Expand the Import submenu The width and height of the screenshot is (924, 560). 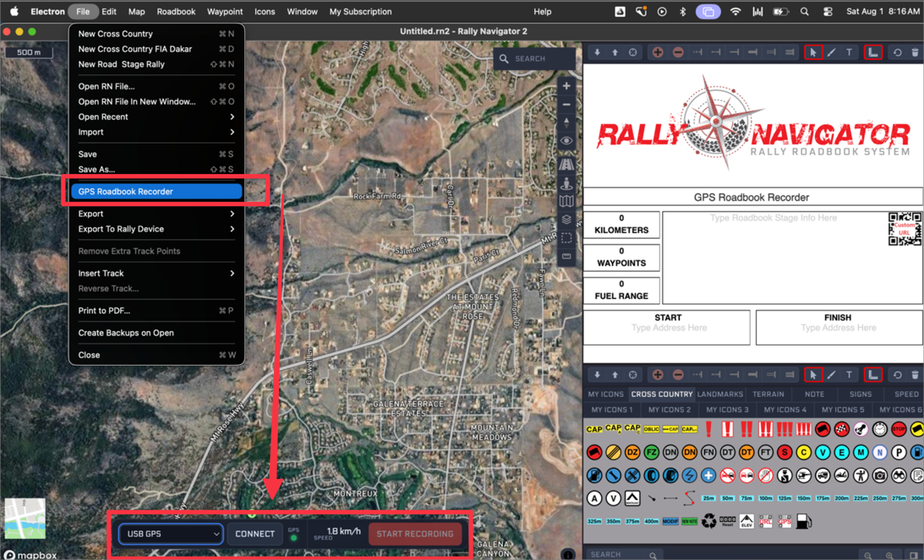(156, 132)
